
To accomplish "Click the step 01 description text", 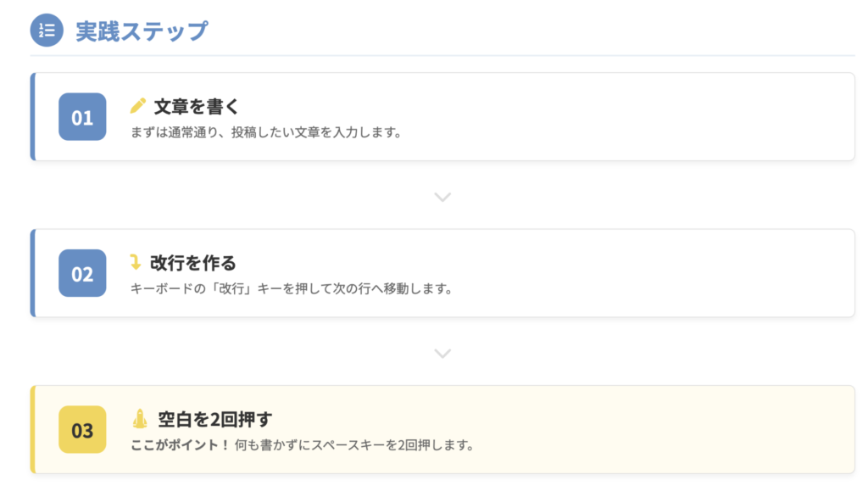I will coord(266,132).
